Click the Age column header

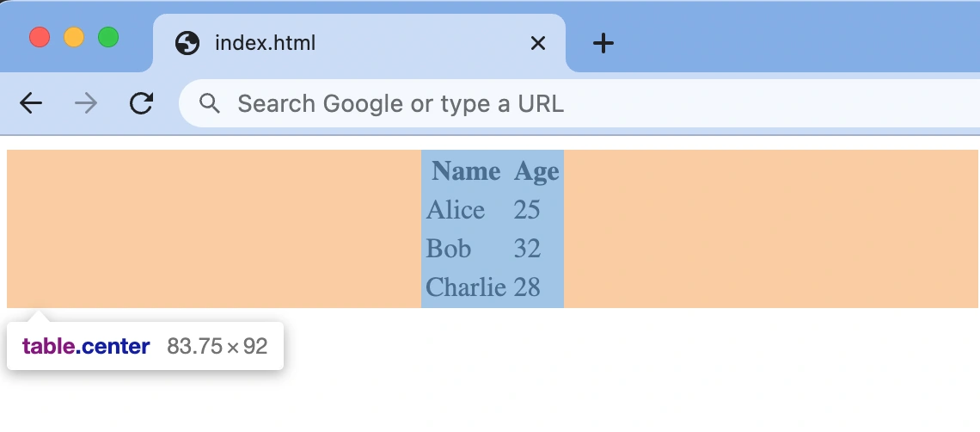(x=536, y=172)
